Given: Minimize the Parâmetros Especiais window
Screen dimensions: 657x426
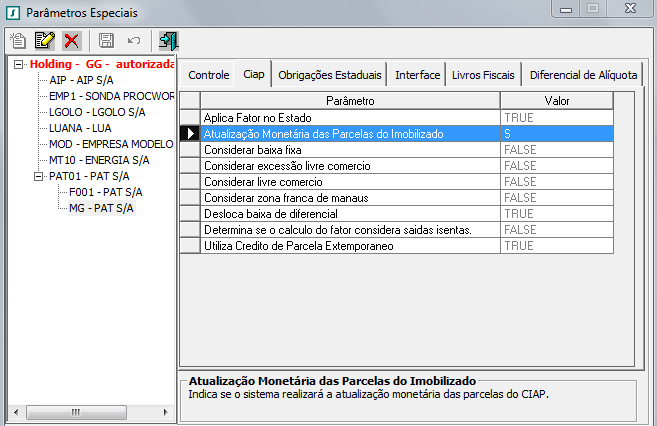Looking at the screenshot, I should tap(566, 9).
